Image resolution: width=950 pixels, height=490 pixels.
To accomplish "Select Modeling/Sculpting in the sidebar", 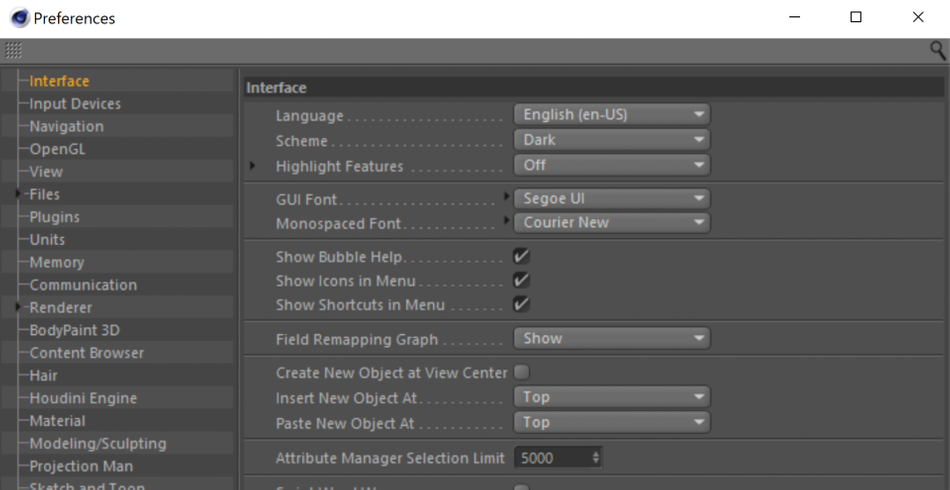I will (98, 443).
